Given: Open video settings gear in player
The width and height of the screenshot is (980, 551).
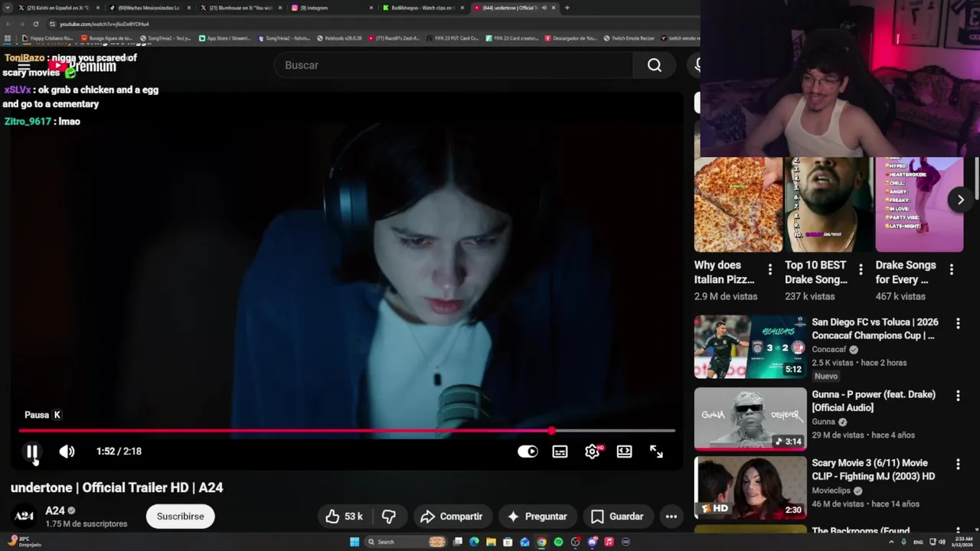Looking at the screenshot, I should [592, 452].
